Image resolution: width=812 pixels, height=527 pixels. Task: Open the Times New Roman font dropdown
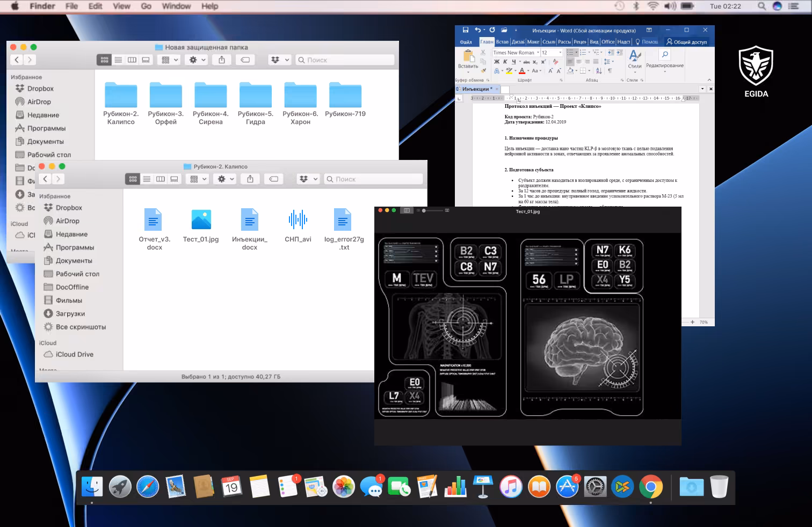(x=537, y=53)
